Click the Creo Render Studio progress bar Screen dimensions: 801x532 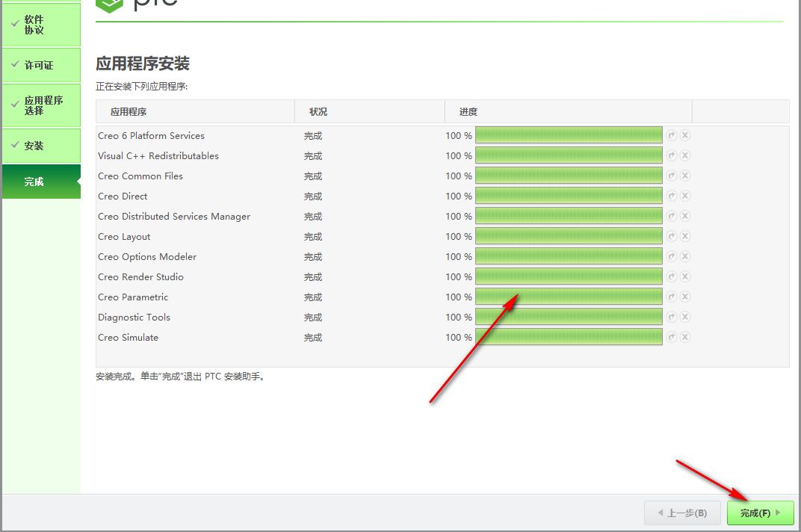[x=569, y=276]
